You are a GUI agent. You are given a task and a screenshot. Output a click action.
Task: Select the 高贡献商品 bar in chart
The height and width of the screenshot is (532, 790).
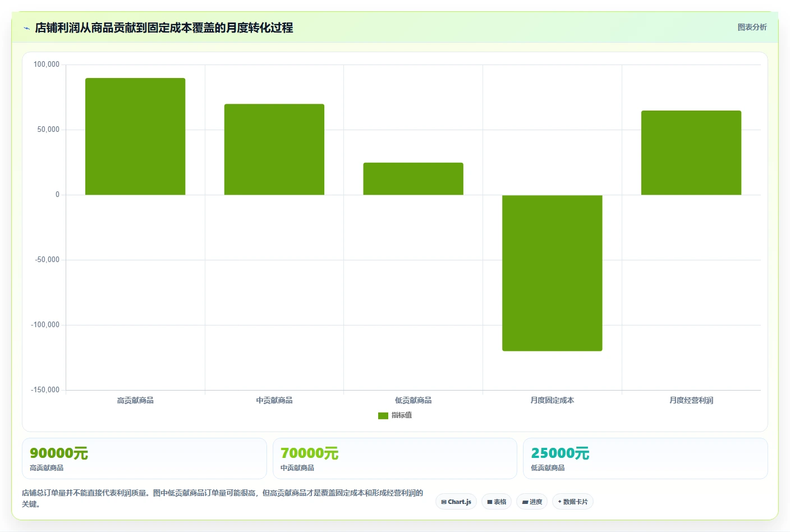135,136
